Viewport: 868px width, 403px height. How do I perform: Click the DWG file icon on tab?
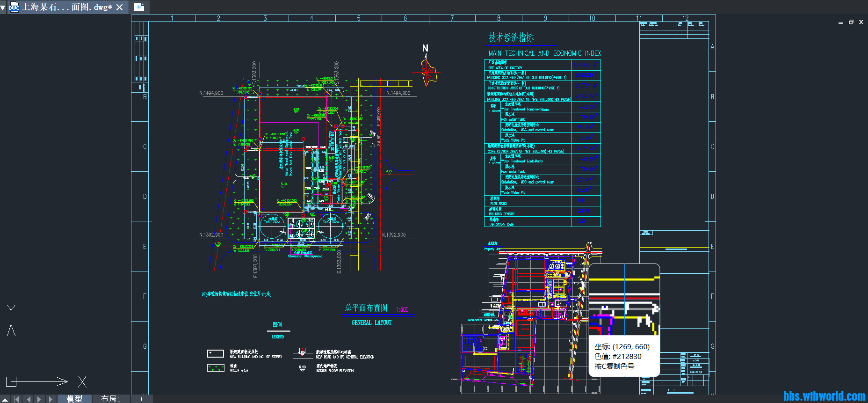[x=14, y=7]
